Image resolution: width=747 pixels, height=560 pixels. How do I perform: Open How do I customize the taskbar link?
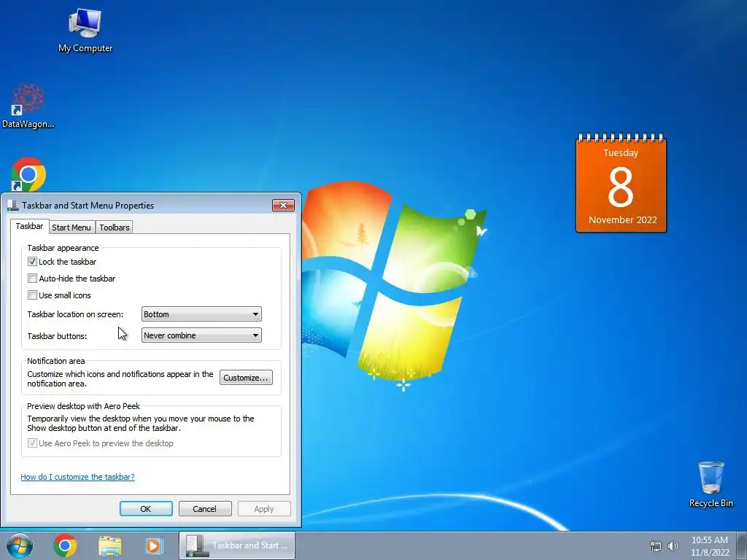(x=77, y=477)
